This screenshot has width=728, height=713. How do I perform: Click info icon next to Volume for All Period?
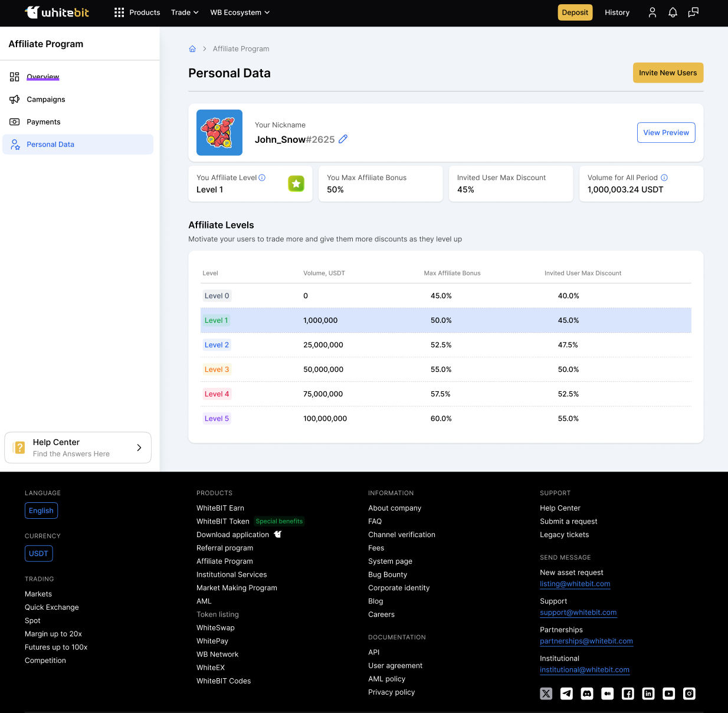click(664, 178)
